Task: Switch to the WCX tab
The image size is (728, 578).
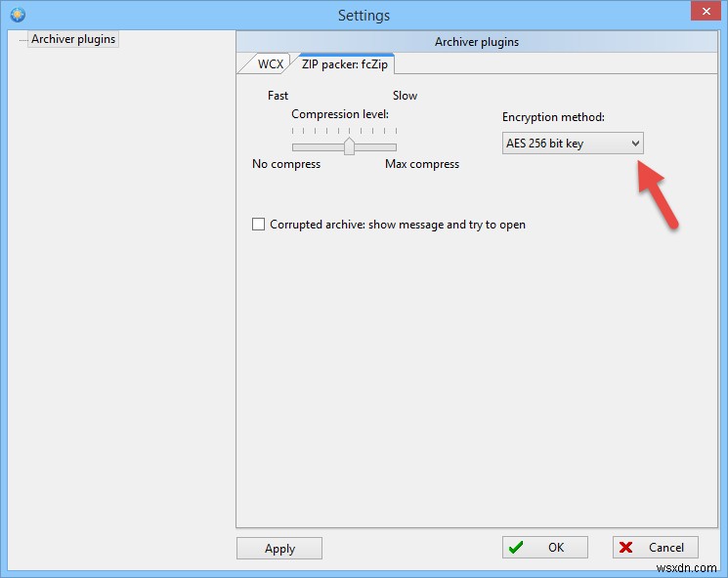Action: pos(271,64)
